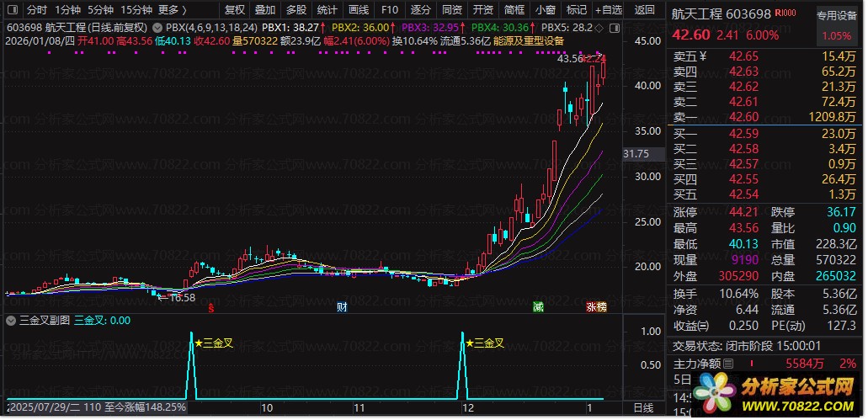The image size is (868, 420).
Task: Click the 内盘 265032 value
Action: click(837, 276)
